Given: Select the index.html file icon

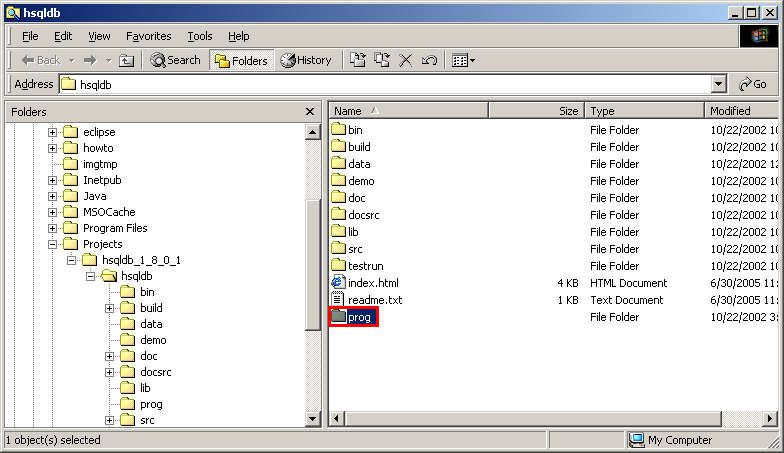Looking at the screenshot, I should (x=338, y=283).
